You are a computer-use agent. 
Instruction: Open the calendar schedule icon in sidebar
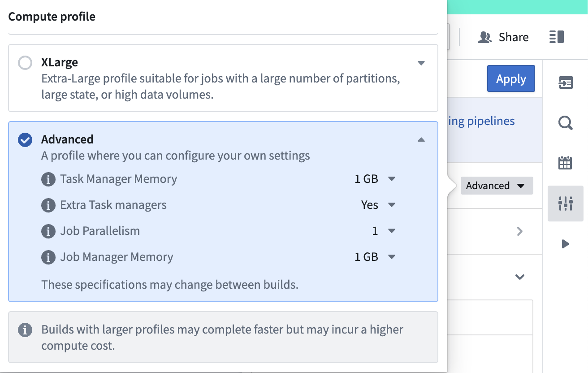[x=566, y=162]
